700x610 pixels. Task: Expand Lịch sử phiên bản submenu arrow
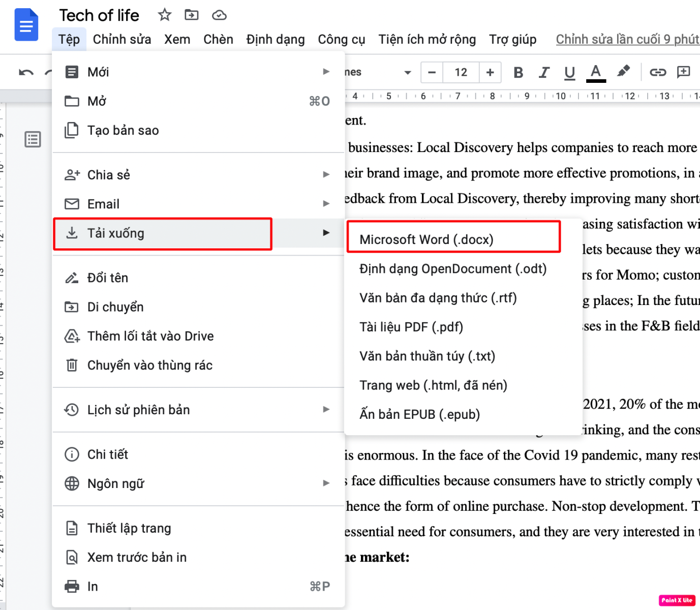pos(326,409)
